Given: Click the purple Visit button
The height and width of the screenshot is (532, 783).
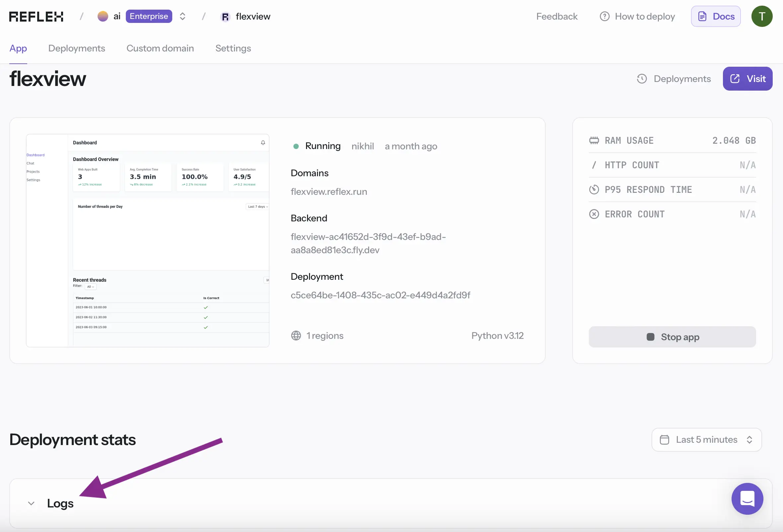Looking at the screenshot, I should 747,79.
